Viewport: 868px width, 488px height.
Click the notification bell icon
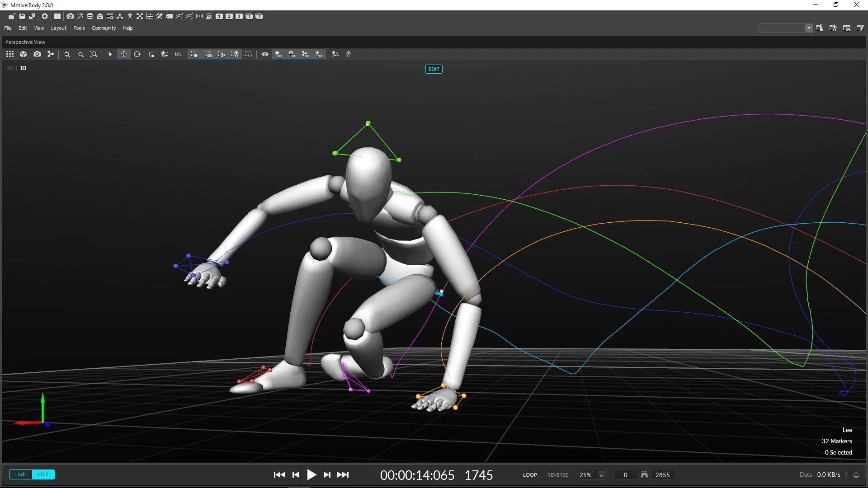click(856, 475)
